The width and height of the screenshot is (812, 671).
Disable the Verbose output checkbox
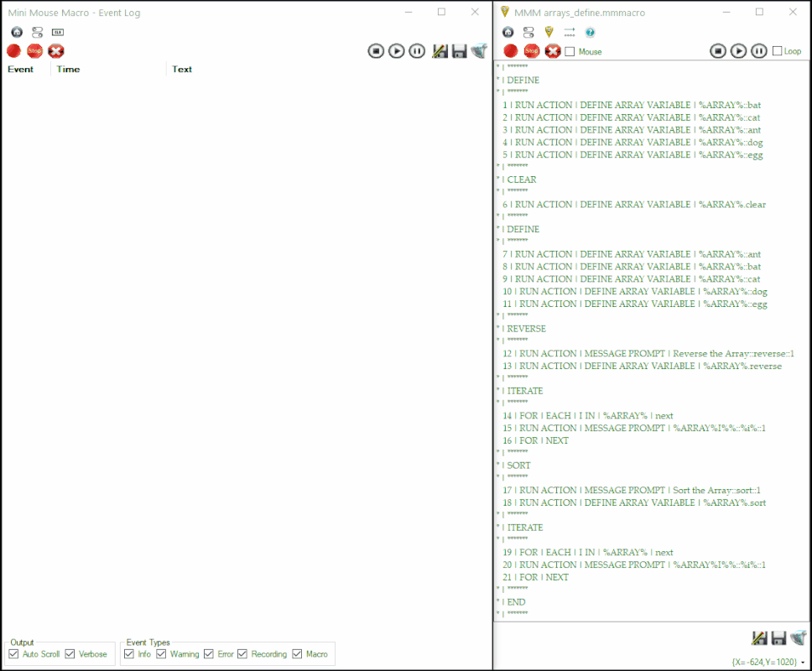(70, 654)
